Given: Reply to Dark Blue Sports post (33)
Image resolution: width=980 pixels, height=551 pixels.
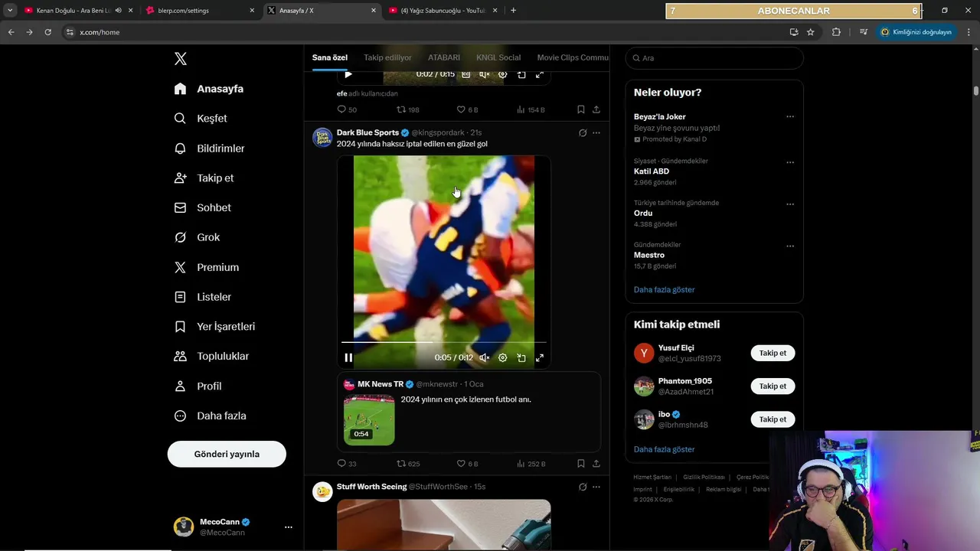Looking at the screenshot, I should coord(347,464).
